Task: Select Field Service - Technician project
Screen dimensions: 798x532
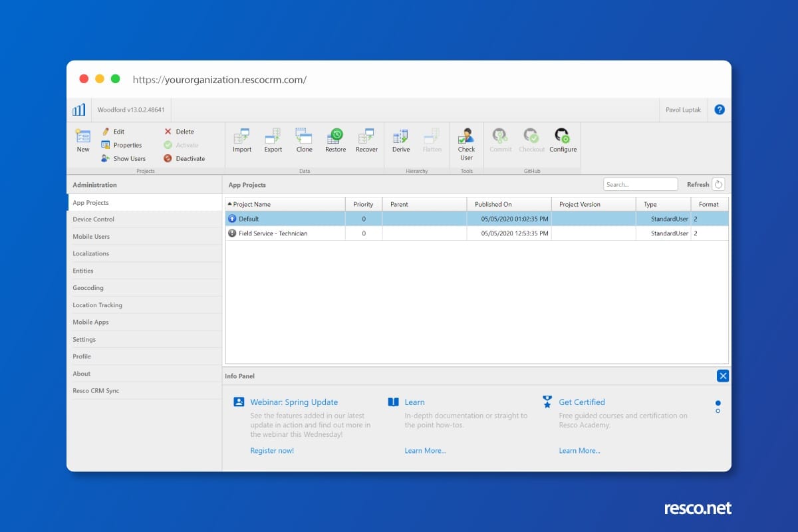Action: pos(477,233)
